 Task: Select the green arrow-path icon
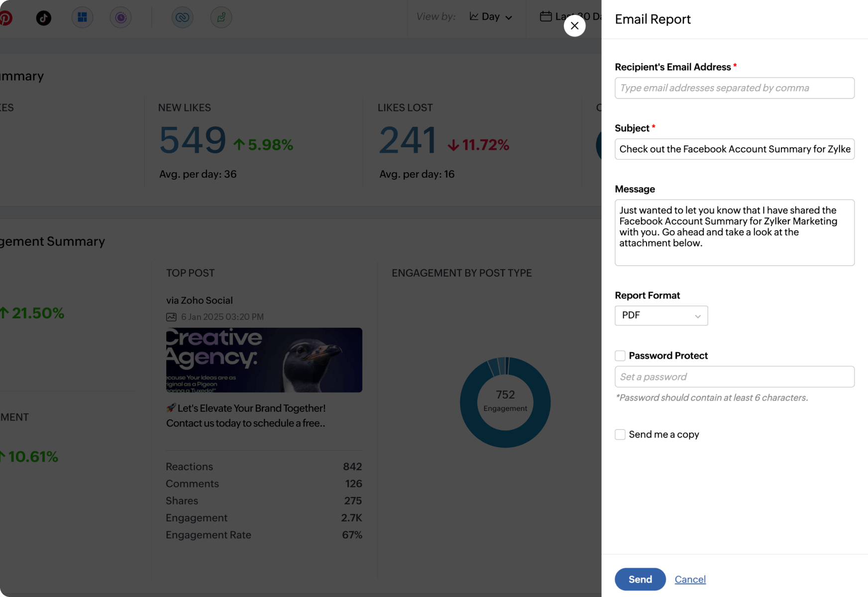pyautogui.click(x=221, y=18)
